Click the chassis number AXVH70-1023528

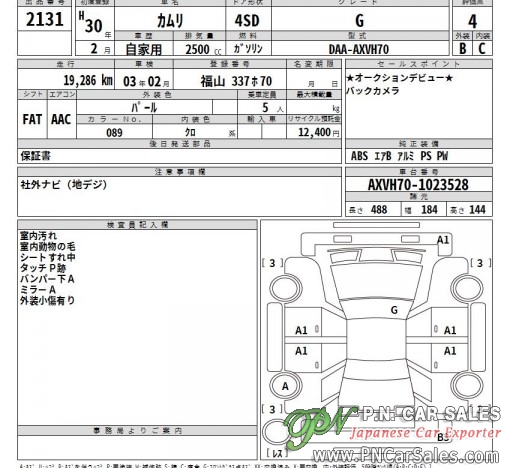418,185
